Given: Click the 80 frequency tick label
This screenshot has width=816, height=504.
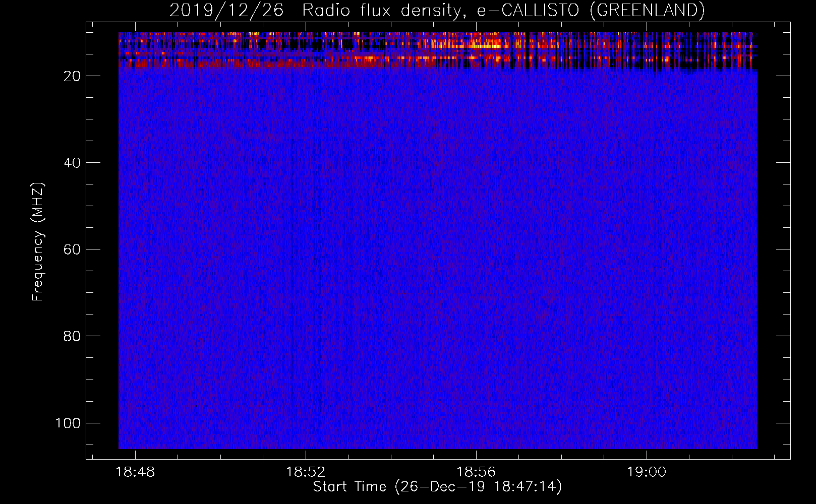Looking at the screenshot, I should pyautogui.click(x=72, y=336).
